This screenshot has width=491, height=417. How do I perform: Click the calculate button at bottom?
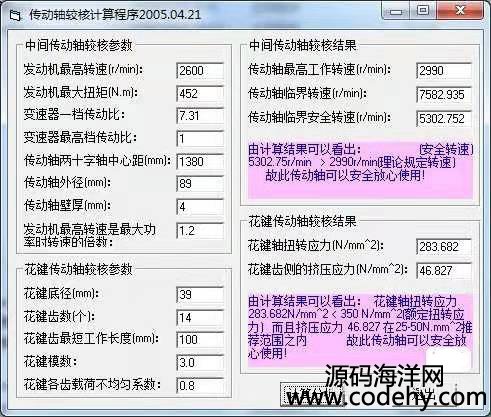click(312, 394)
